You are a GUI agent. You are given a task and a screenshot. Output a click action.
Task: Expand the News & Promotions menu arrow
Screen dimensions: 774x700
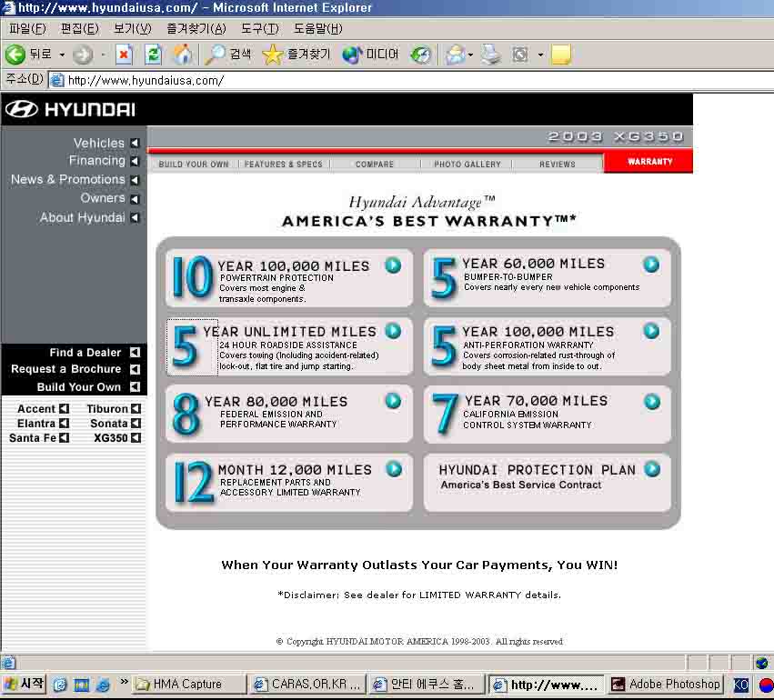[x=135, y=180]
